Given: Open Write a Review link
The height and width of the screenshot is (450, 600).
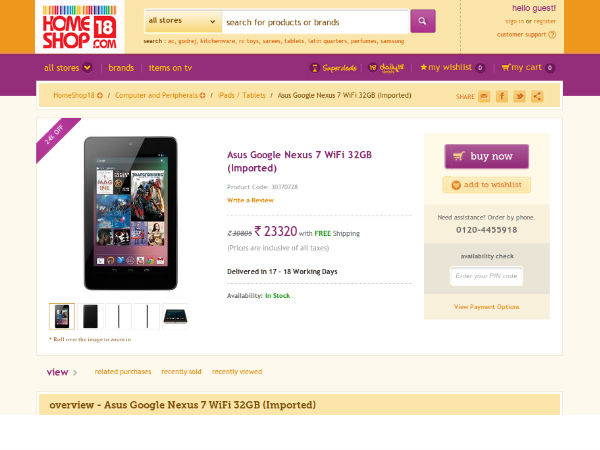Looking at the screenshot, I should coord(250,200).
